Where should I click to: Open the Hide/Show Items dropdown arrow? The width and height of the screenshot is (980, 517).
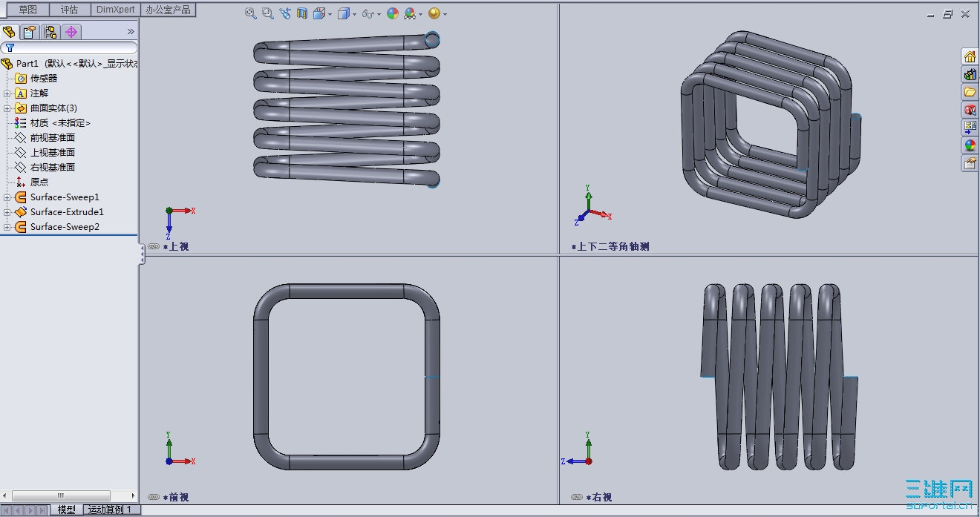(x=379, y=14)
